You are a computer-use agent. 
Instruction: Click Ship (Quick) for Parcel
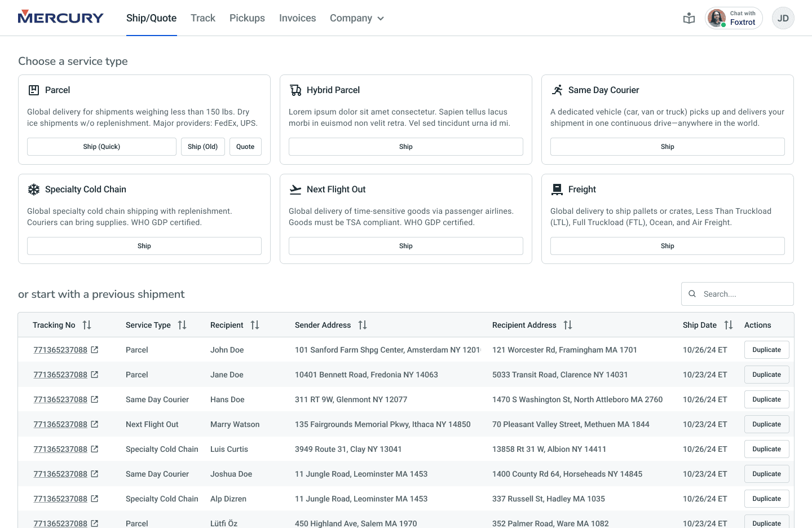(101, 147)
